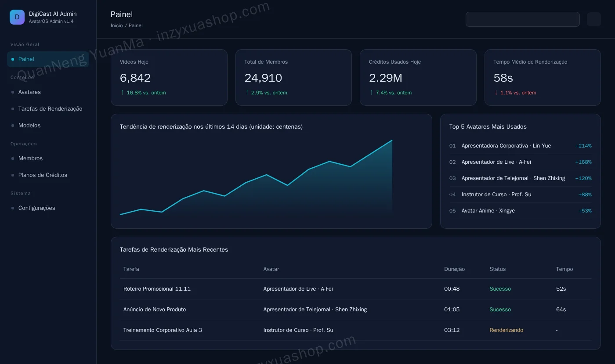615x364 pixels.
Task: Click the 01:05 duration cell
Action: coord(452,310)
